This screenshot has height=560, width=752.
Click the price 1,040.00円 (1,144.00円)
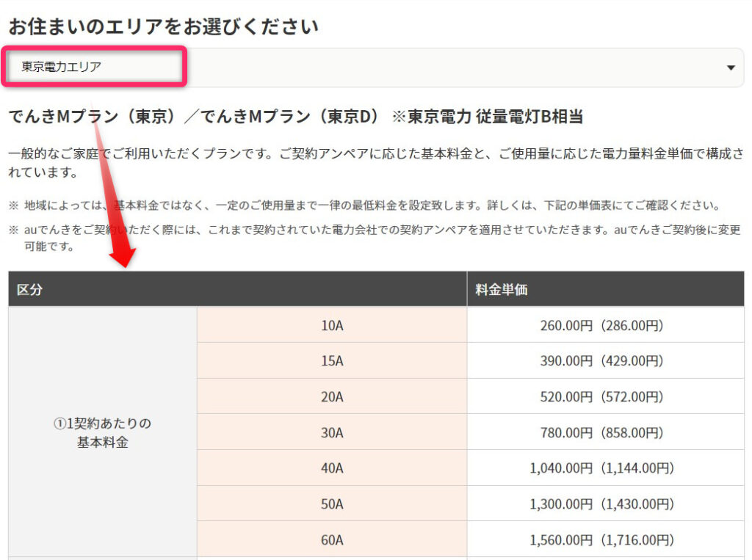pyautogui.click(x=601, y=468)
